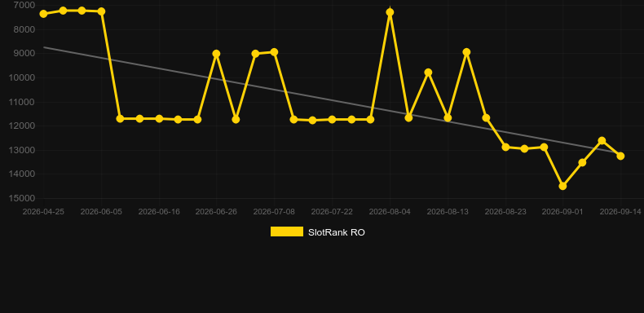Select the data point above 2026-07-08

click(x=274, y=52)
